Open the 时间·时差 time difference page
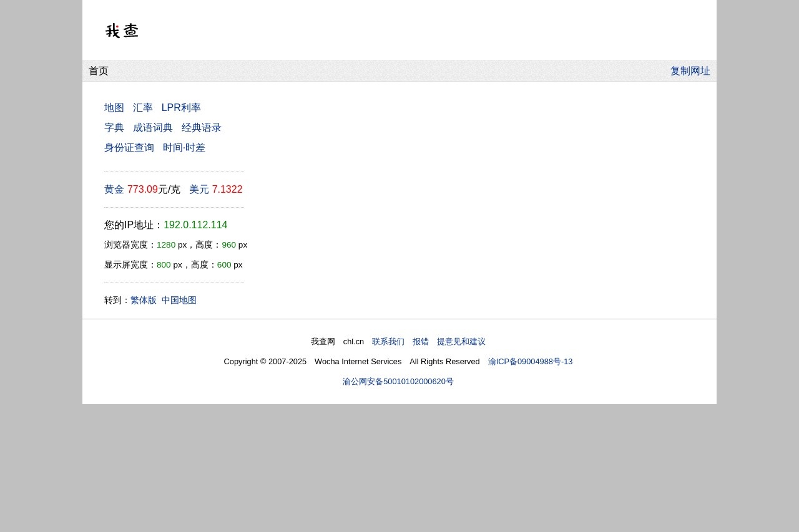 [184, 148]
